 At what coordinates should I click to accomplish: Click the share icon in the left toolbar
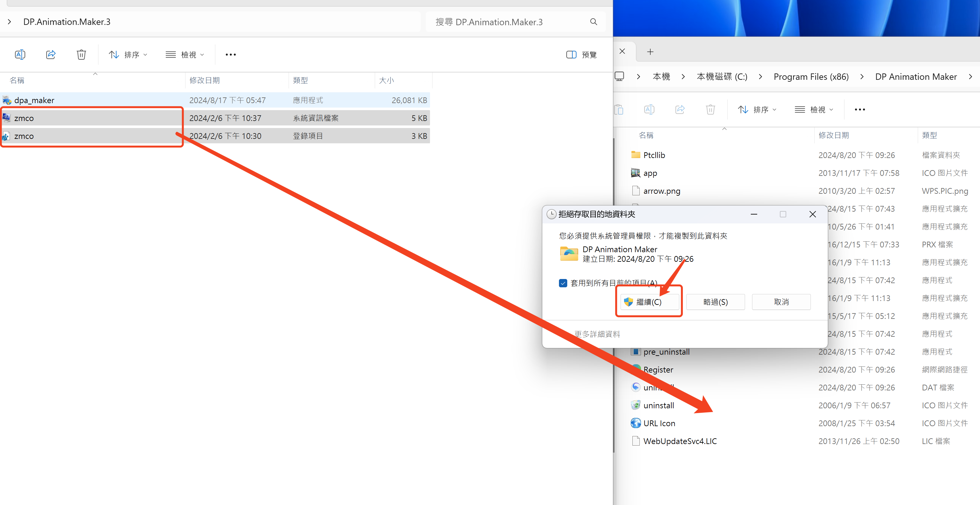pyautogui.click(x=51, y=54)
